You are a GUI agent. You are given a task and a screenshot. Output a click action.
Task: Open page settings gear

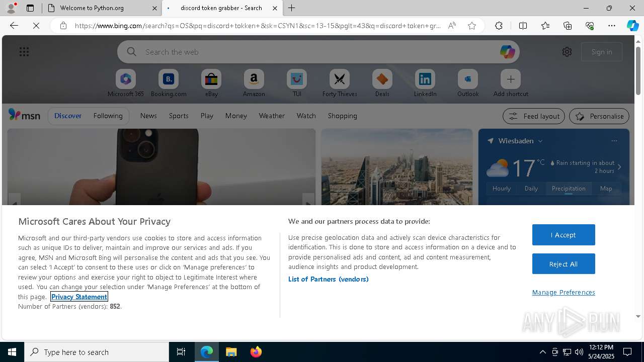point(567,52)
